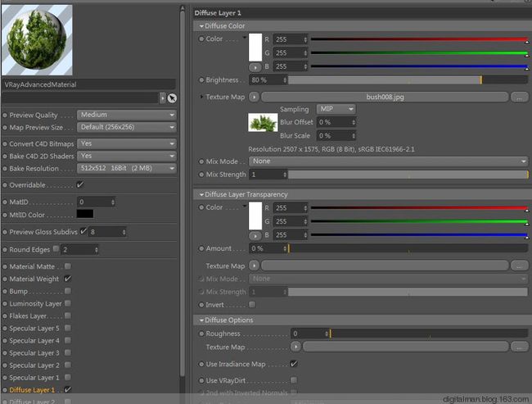Open the Sampling MIP dropdown
Viewport: 532px width, 404px height.
pos(336,109)
